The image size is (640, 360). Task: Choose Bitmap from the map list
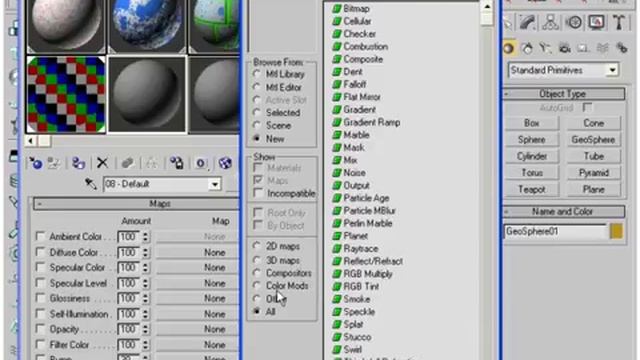pos(356,9)
